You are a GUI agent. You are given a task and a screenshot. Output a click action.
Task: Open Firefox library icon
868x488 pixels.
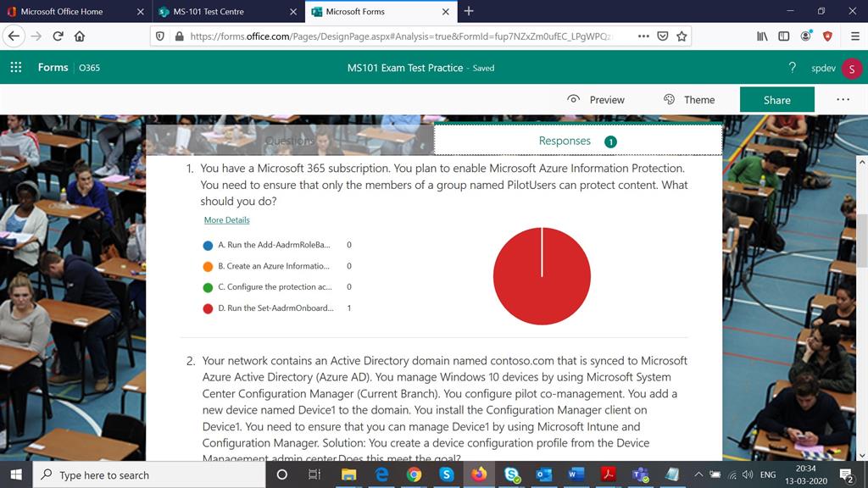[762, 36]
